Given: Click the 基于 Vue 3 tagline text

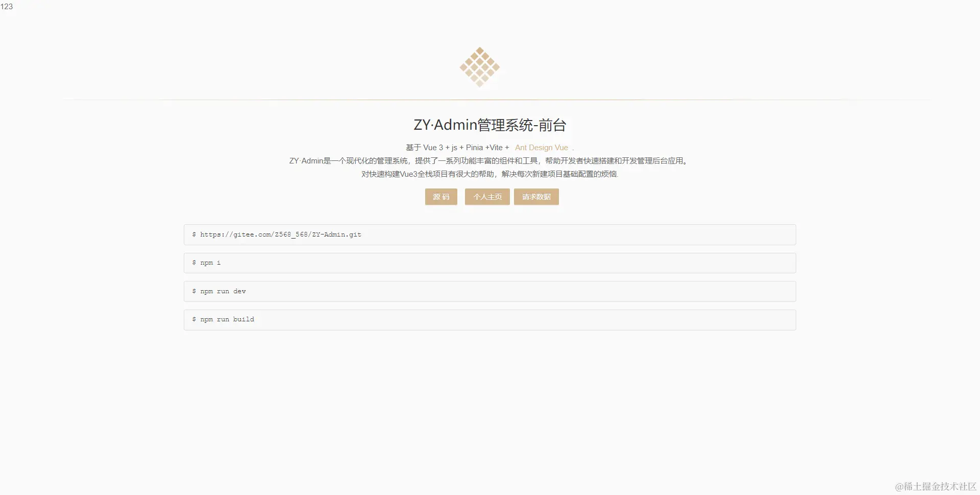Looking at the screenshot, I should (x=457, y=148).
